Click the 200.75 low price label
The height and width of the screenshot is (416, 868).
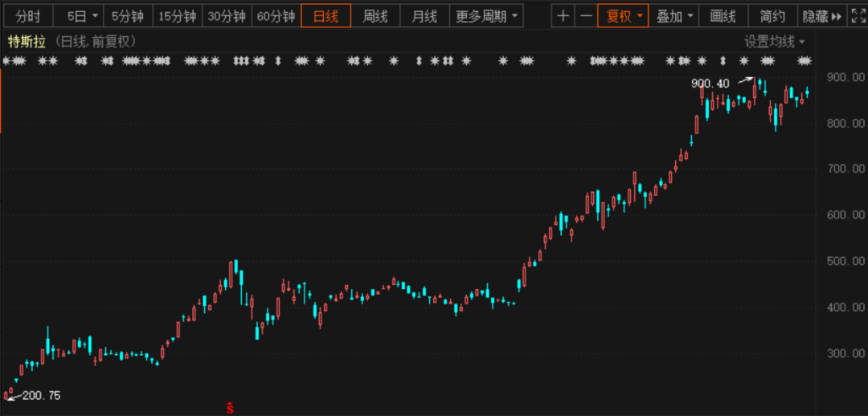[42, 396]
